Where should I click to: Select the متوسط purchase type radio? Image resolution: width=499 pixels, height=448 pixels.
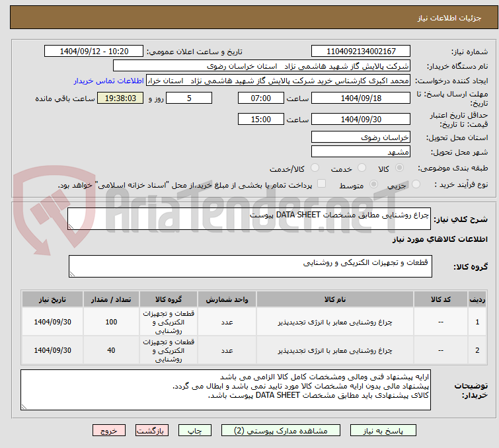click(373, 184)
